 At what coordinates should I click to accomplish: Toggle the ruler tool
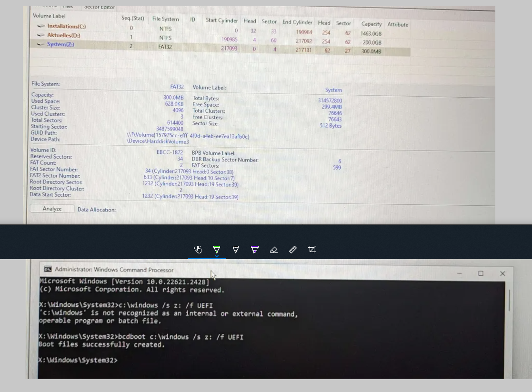(x=293, y=250)
